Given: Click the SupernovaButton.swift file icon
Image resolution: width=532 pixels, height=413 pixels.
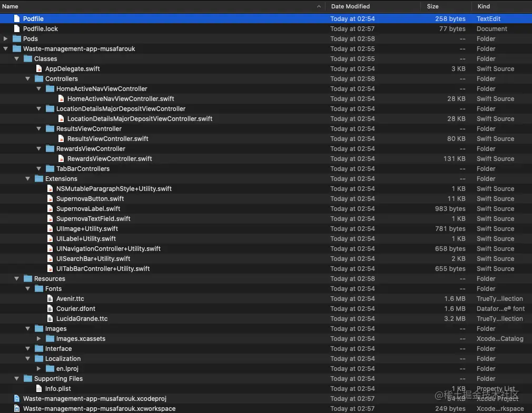Looking at the screenshot, I should pos(50,198).
